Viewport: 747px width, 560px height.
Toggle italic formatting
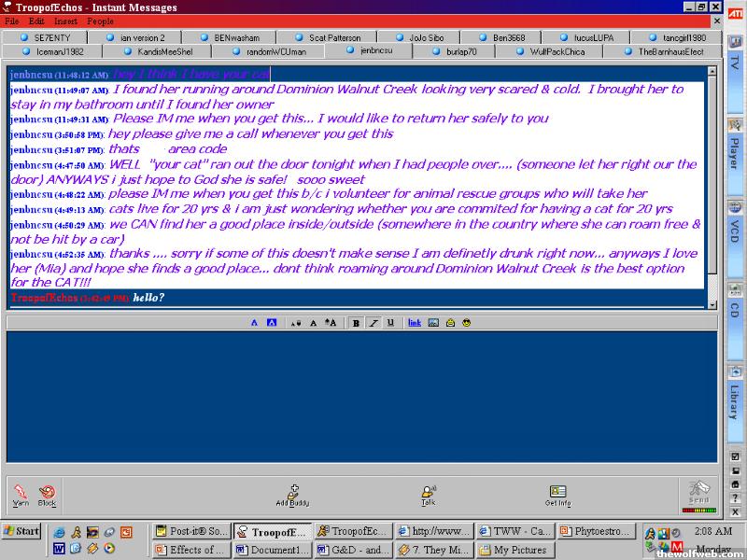pyautogui.click(x=373, y=323)
